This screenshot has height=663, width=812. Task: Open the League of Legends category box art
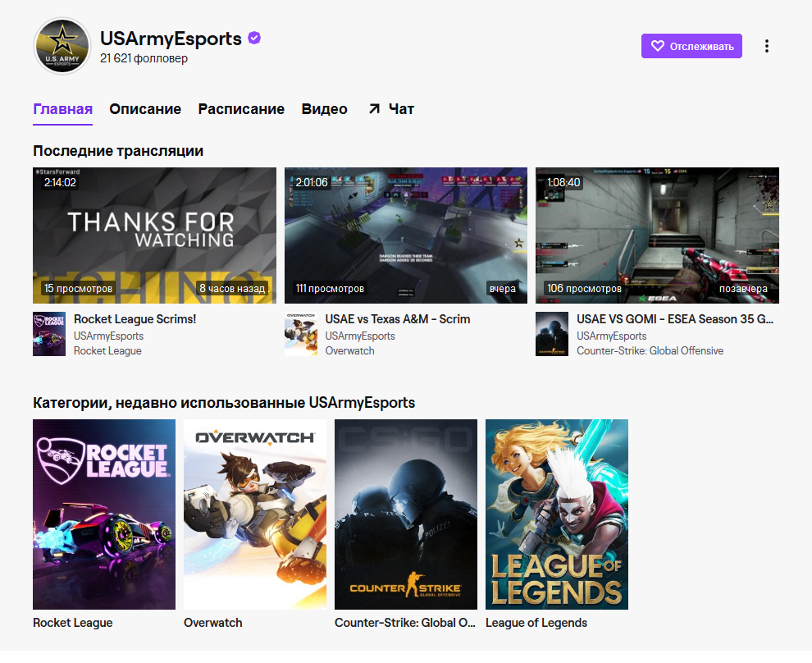pyautogui.click(x=557, y=514)
